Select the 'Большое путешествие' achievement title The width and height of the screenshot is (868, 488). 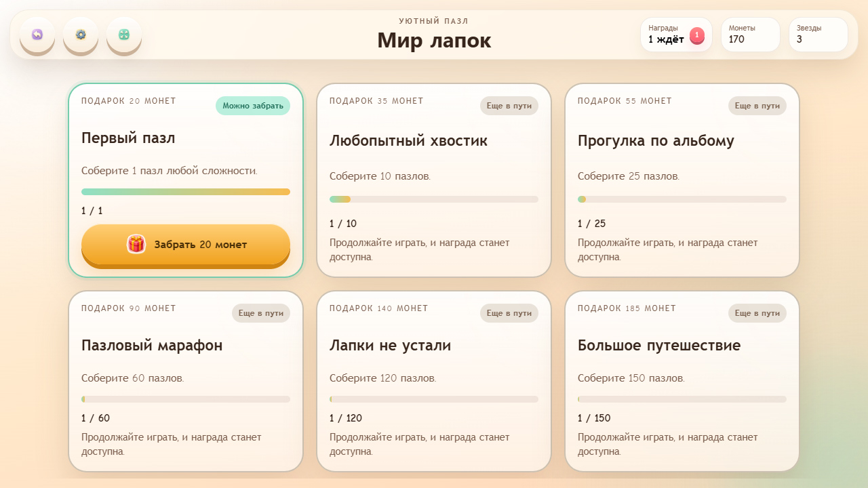(659, 346)
